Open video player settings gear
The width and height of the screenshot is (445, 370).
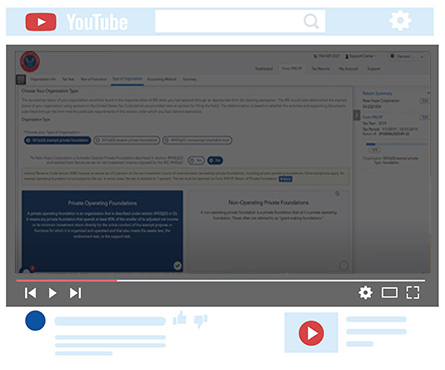(365, 293)
